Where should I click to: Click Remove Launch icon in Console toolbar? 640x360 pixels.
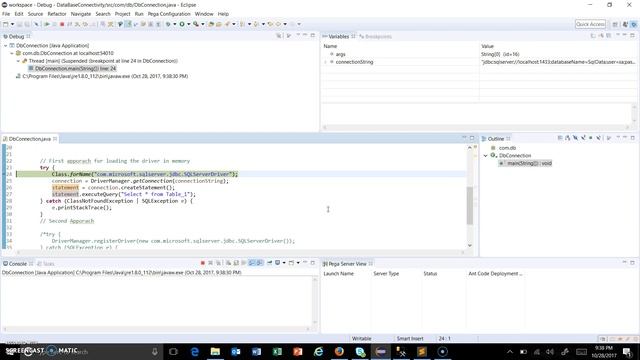tap(210, 263)
